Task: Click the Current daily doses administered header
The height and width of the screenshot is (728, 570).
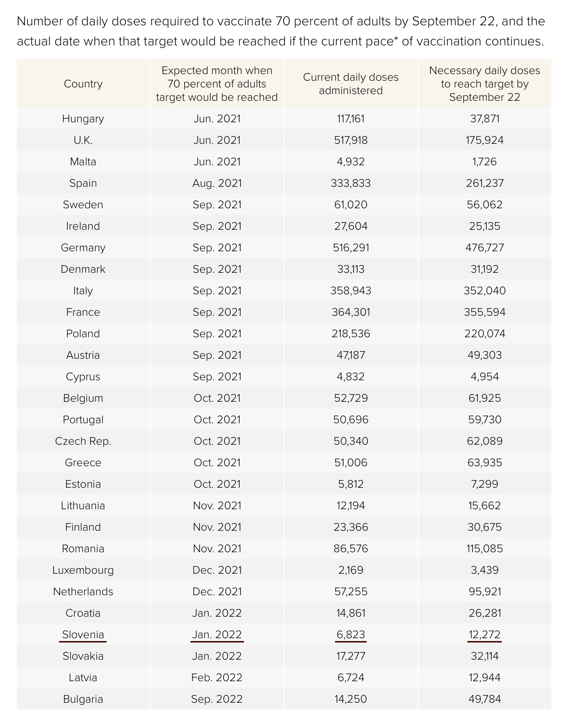Action: (350, 84)
